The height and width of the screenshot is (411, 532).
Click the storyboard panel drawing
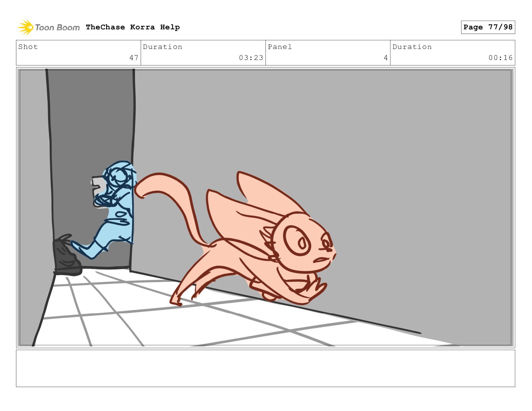coord(265,208)
